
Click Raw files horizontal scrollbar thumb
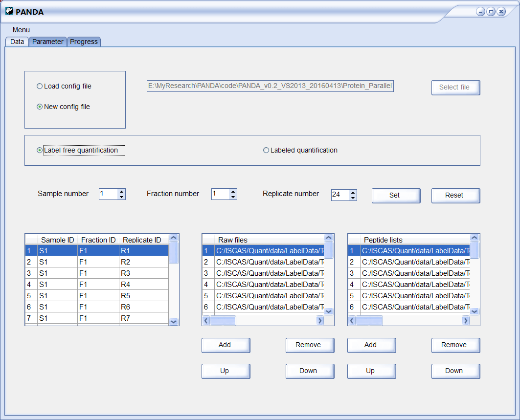click(223, 321)
